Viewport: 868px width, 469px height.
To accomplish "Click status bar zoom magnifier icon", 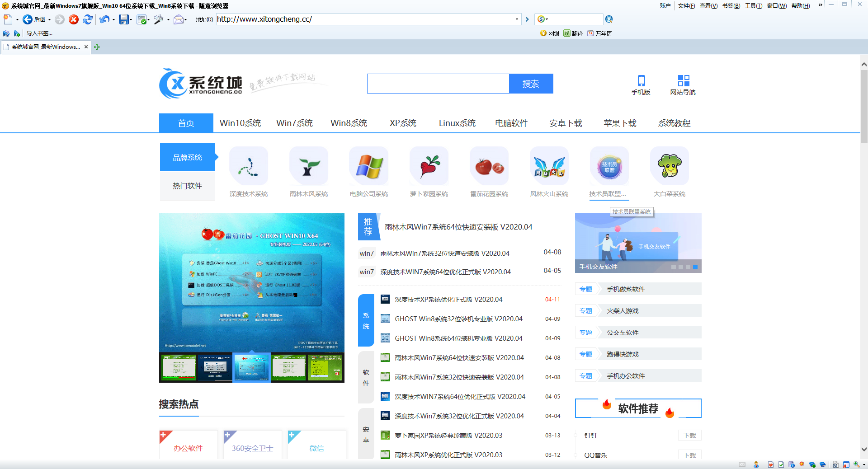I will pyautogui.click(x=857, y=464).
